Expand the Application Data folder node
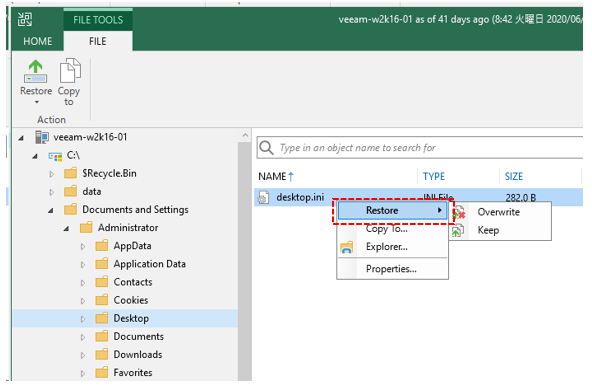592x388 pixels. 83,265
